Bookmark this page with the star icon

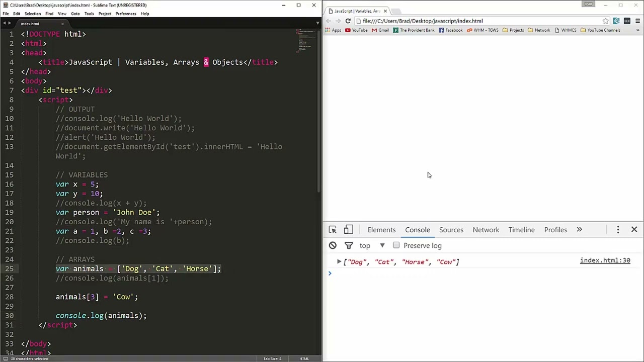tap(606, 21)
